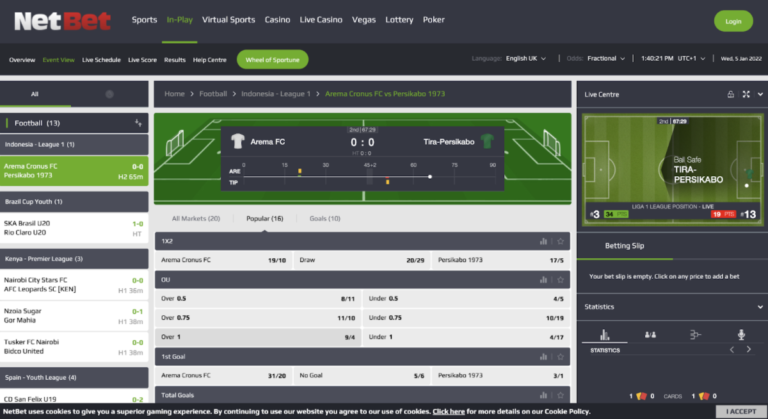Screen dimensions: 768x419
Task: Collapse the Kenya - Premier League group
Action: pyautogui.click(x=74, y=259)
